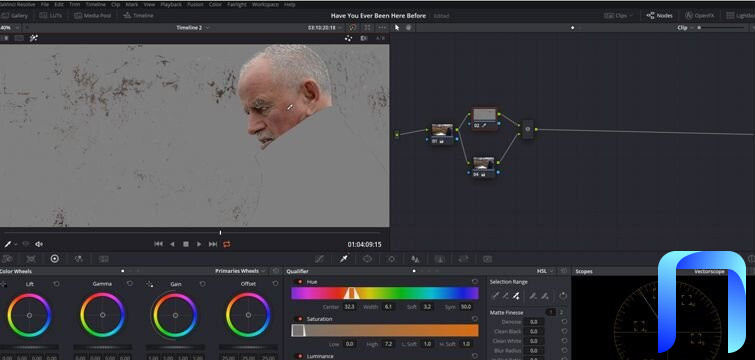Open the Power Window palette

pyautogui.click(x=367, y=259)
